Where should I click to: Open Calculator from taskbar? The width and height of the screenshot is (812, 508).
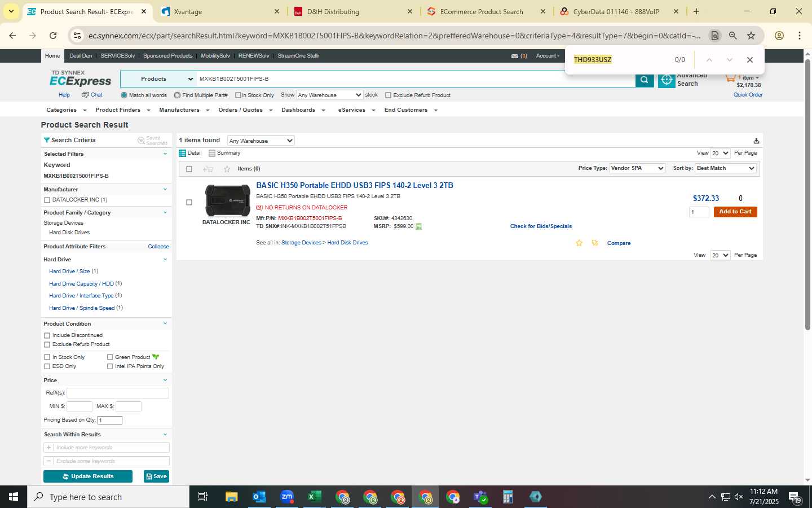click(x=508, y=497)
